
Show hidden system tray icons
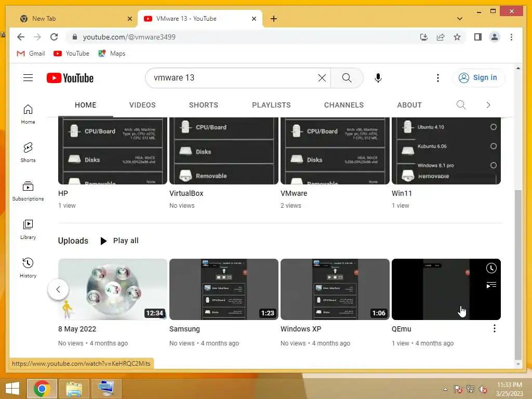(445, 389)
